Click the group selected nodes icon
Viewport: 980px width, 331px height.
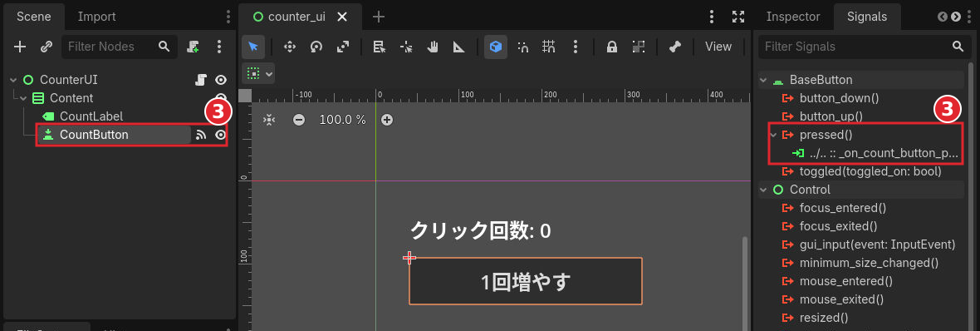(638, 47)
